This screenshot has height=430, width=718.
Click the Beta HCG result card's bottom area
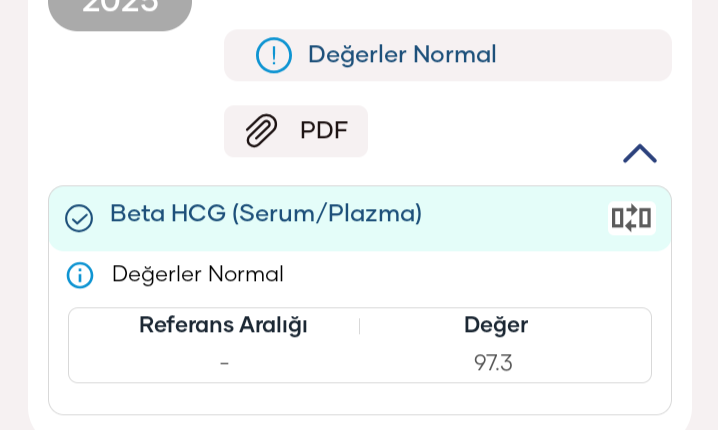pyautogui.click(x=360, y=399)
